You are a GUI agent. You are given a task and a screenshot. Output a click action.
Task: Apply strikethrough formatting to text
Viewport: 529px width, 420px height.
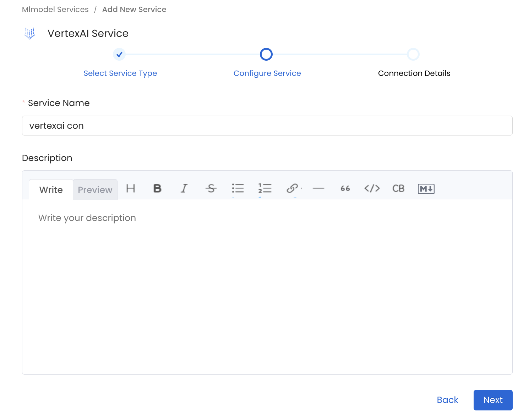pyautogui.click(x=211, y=188)
